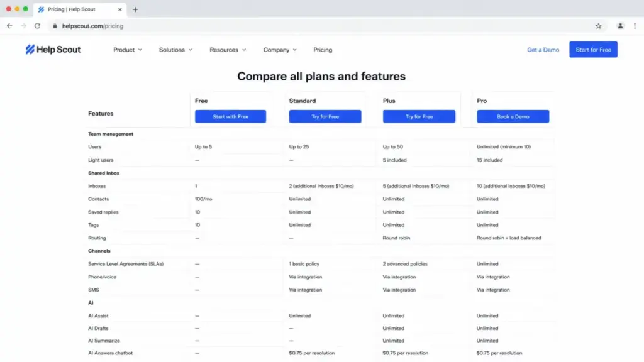Click '10 (additional Inboxes $10/mo)' cell

click(511, 186)
